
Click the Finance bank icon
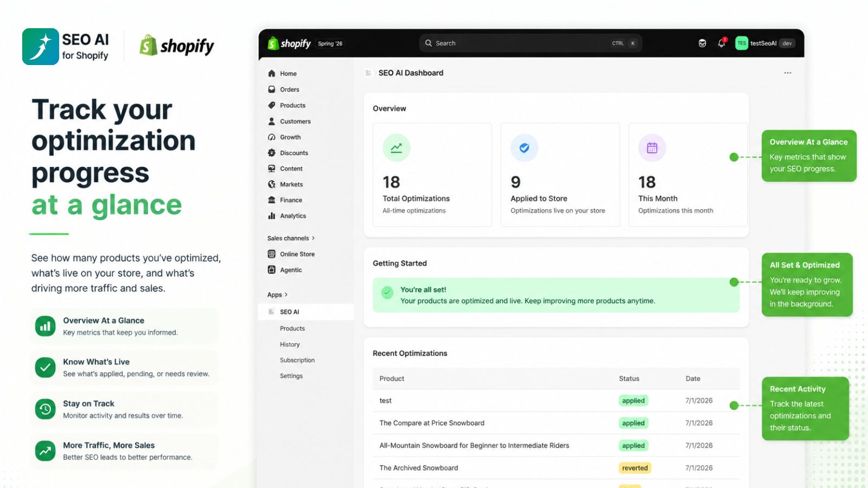click(x=272, y=200)
